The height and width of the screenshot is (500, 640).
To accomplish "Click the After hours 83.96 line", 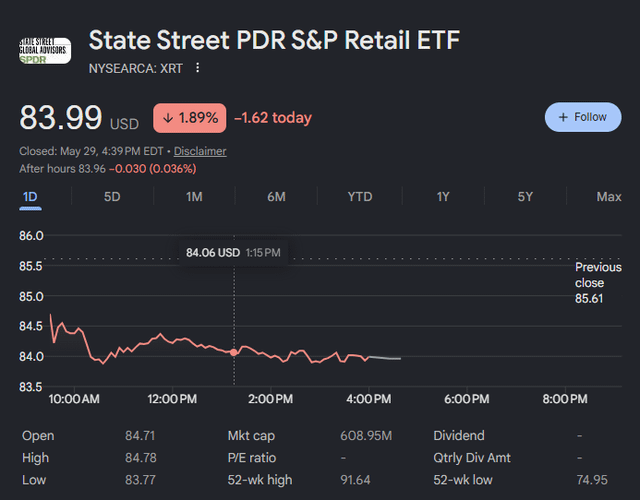I will pyautogui.click(x=108, y=169).
